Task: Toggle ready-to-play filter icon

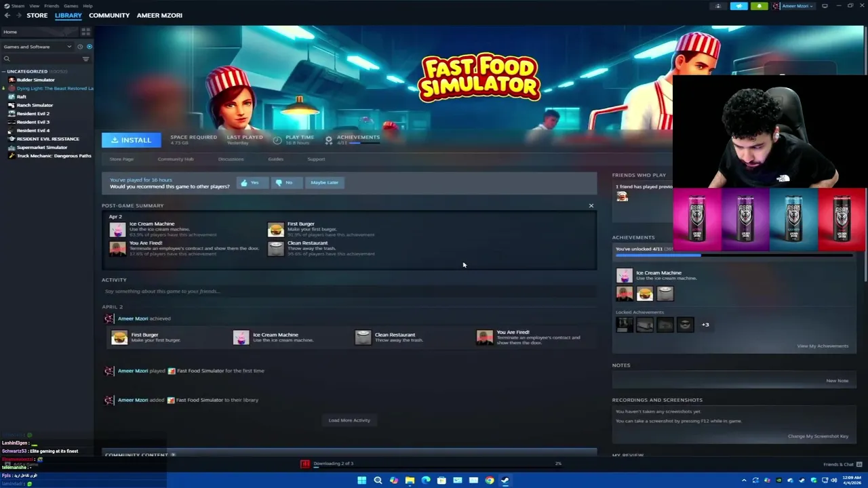Action: [x=89, y=47]
